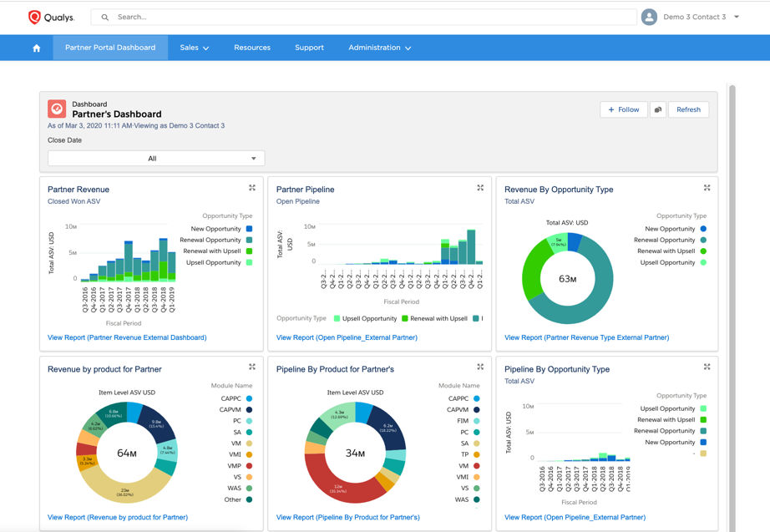Image resolution: width=770 pixels, height=532 pixels.
Task: Select the home icon in the navigation bar
Action: coord(35,48)
